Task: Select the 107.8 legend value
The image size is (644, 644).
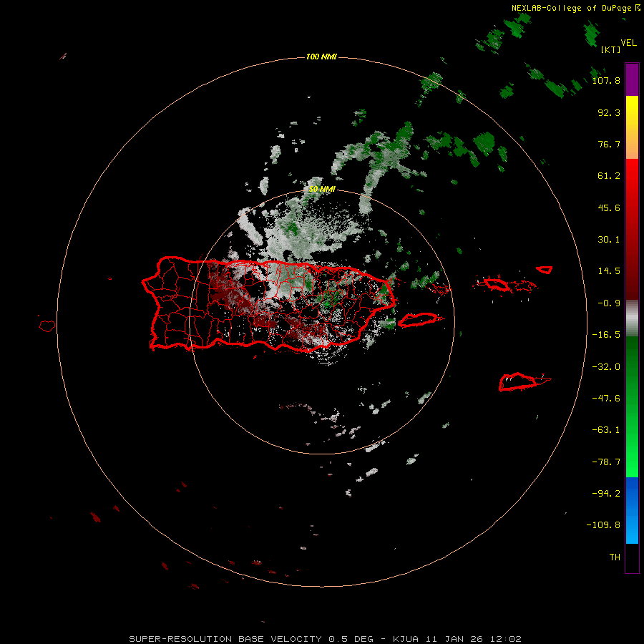Action: coord(606,80)
